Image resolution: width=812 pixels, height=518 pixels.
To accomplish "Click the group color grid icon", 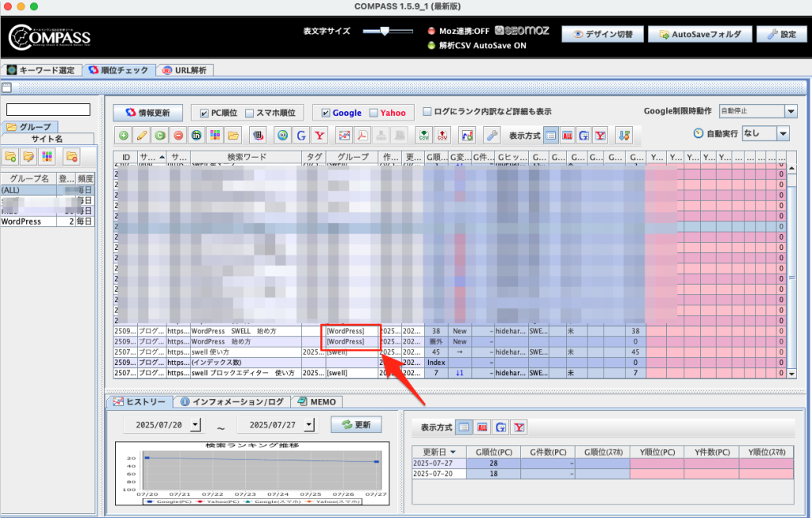I will pos(48,155).
